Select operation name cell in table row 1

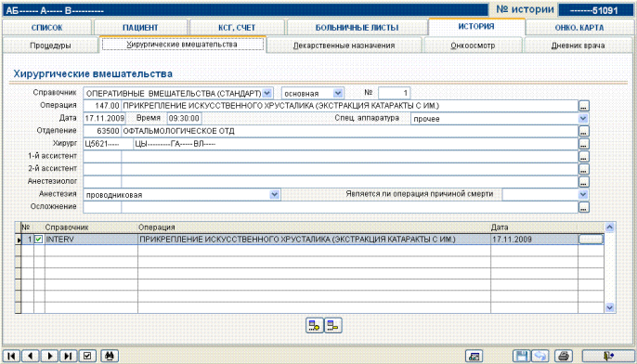pos(314,240)
